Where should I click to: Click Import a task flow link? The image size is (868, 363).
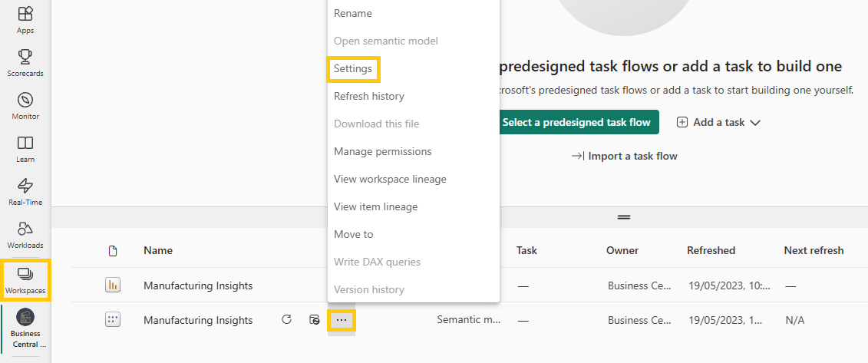point(625,156)
